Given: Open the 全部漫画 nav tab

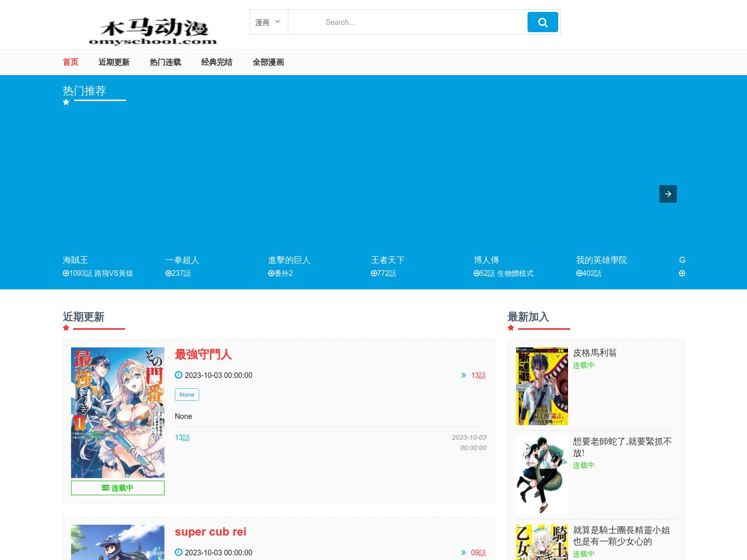Looking at the screenshot, I should (x=268, y=62).
